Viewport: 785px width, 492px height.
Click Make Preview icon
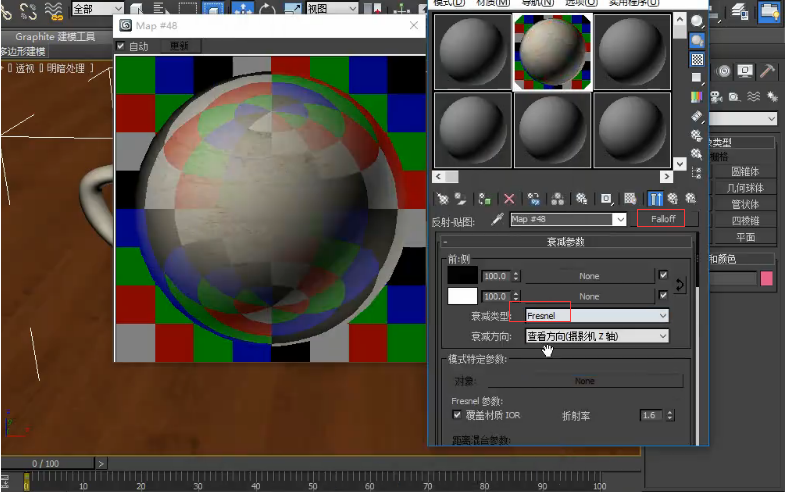pyautogui.click(x=697, y=116)
